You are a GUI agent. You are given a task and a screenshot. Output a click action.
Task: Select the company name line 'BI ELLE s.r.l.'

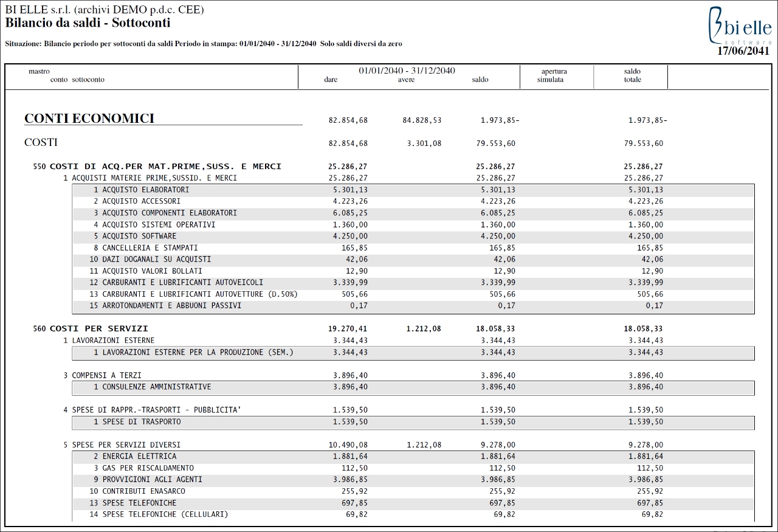(105, 10)
